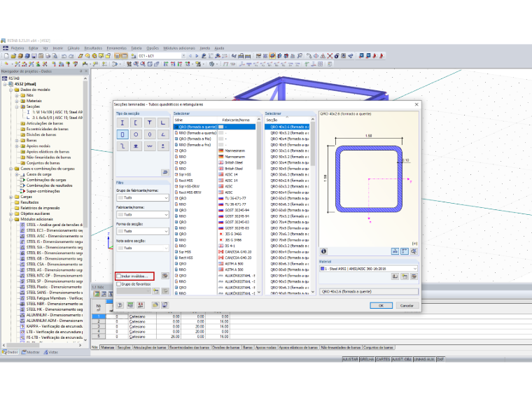Image resolution: width=532 pixels, height=399 pixels.
Task: Click the zoom icon under the section preview
Action: point(414,251)
